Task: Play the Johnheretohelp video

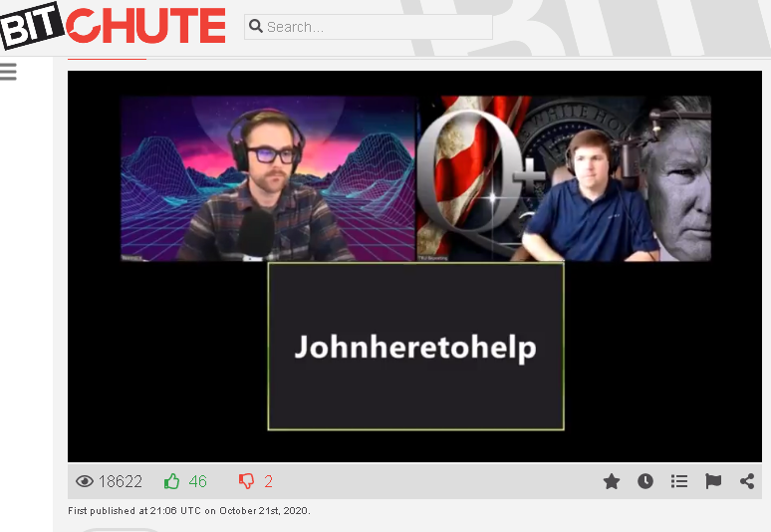Action: pyautogui.click(x=414, y=266)
